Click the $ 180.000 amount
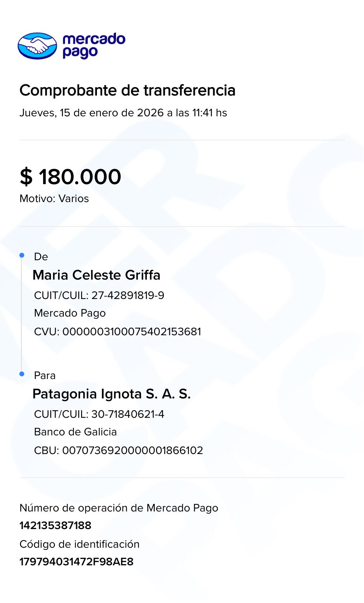This screenshot has height=603, width=364. pyautogui.click(x=70, y=177)
